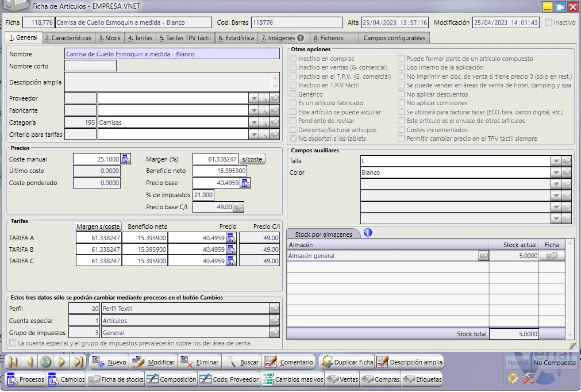
Task: Click the Duplicar Ficha button
Action: (347, 362)
